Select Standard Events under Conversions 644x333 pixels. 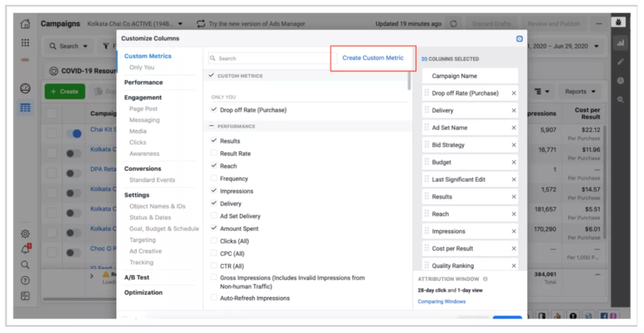click(152, 180)
